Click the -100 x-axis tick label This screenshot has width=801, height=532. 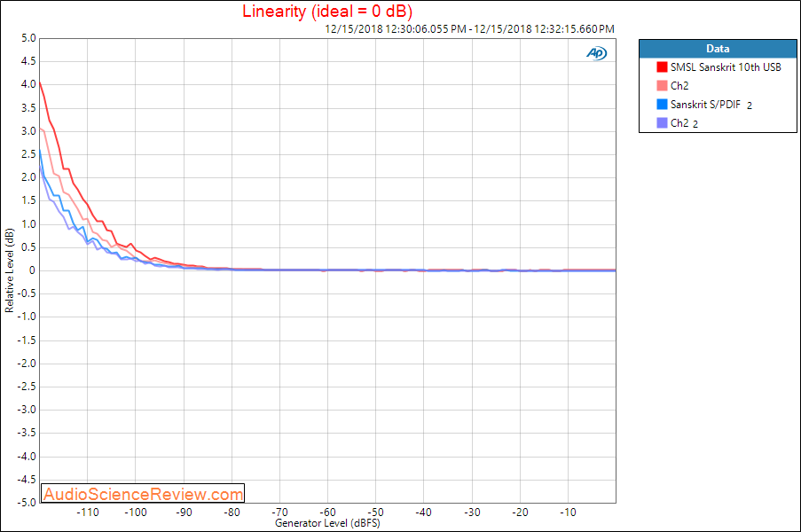tap(136, 512)
